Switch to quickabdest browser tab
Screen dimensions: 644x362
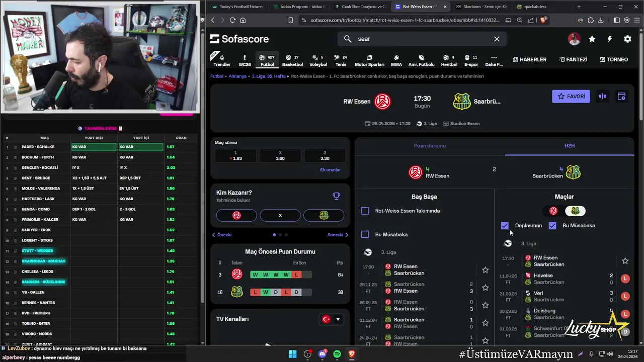(x=541, y=7)
